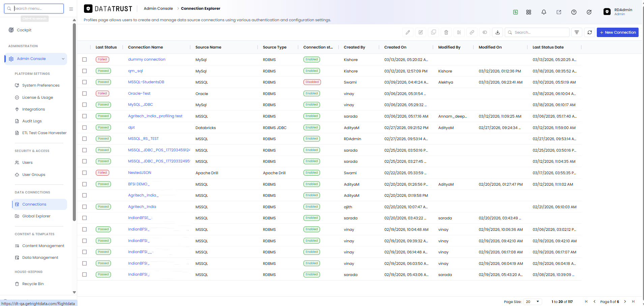Open the Page Size dropdown
Screen dimensions: 644x306
coord(533,302)
